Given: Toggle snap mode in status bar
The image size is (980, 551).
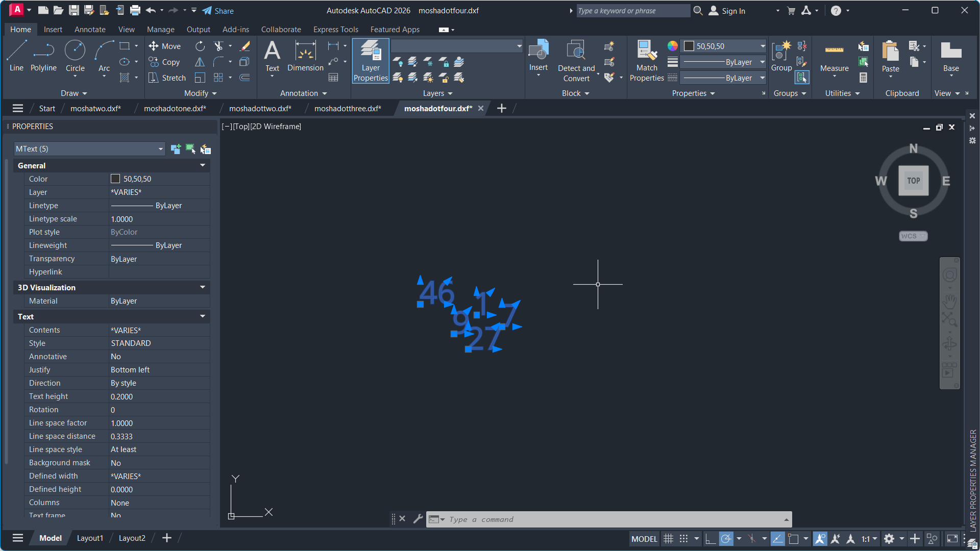Looking at the screenshot, I should pyautogui.click(x=683, y=539).
